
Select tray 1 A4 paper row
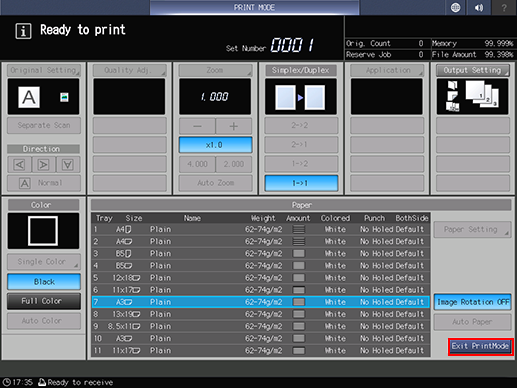point(260,229)
